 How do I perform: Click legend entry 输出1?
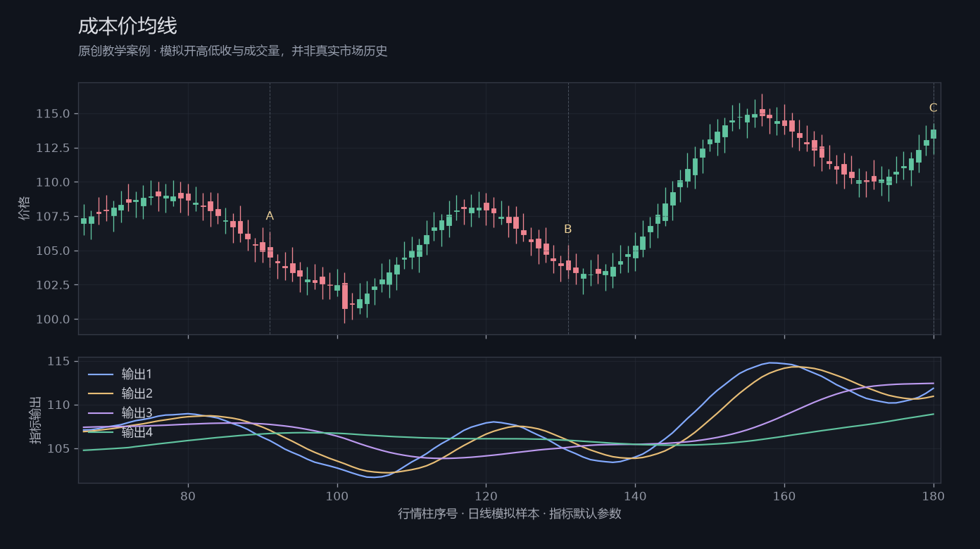tap(137, 374)
